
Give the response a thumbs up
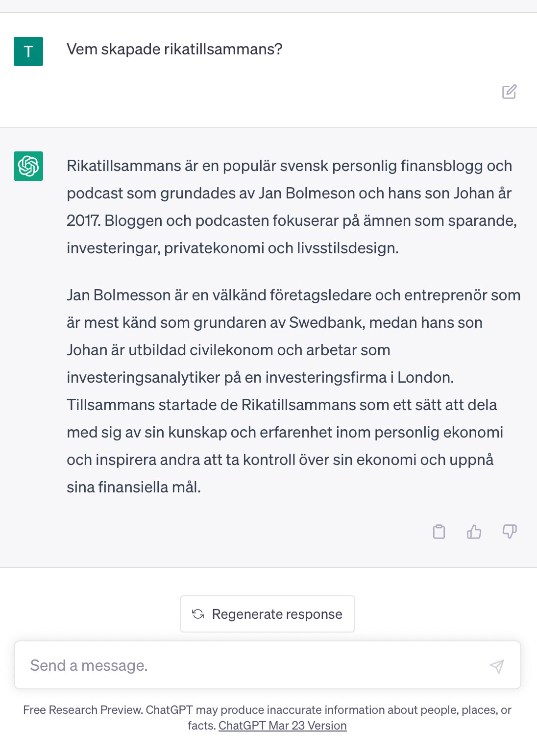point(474,532)
